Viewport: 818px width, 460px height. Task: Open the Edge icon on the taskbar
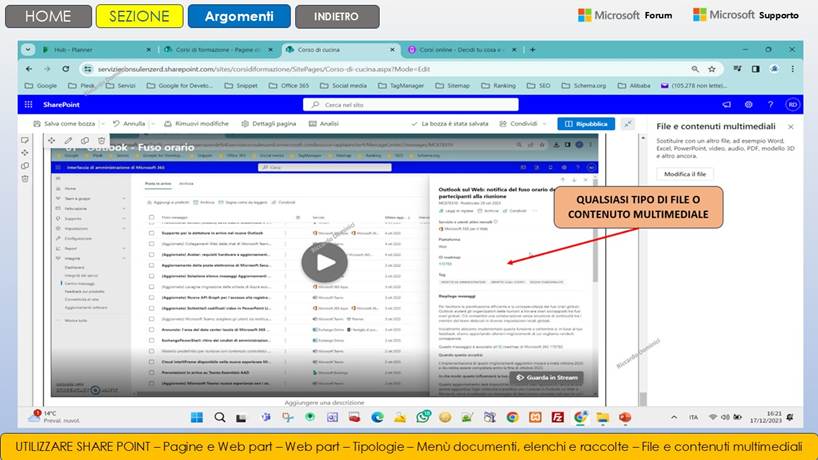[x=377, y=417]
